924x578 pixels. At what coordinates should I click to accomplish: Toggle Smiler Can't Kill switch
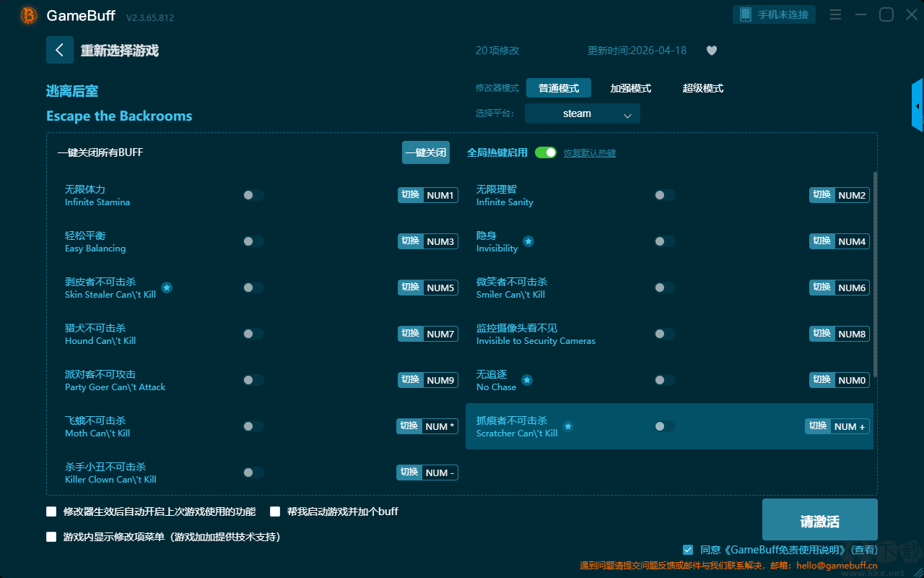665,288
